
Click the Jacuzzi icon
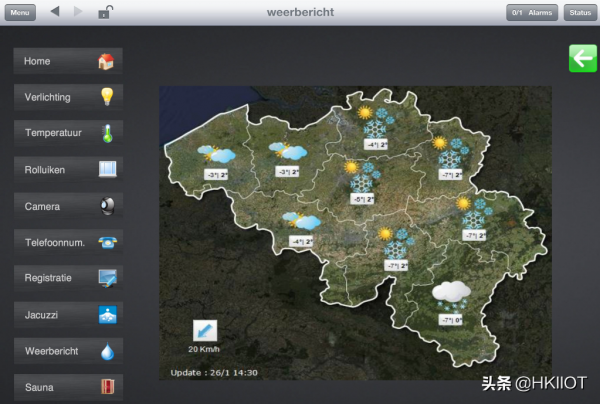click(107, 315)
